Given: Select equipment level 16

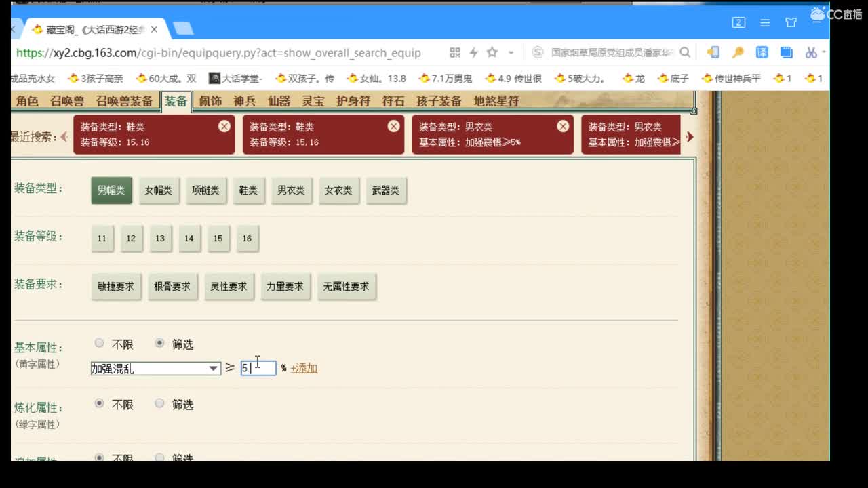Looking at the screenshot, I should click(x=247, y=239).
